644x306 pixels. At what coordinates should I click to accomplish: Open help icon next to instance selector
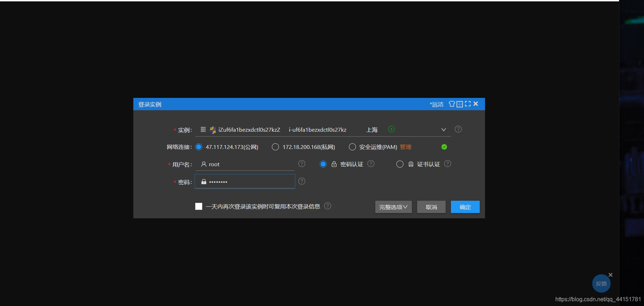458,129
